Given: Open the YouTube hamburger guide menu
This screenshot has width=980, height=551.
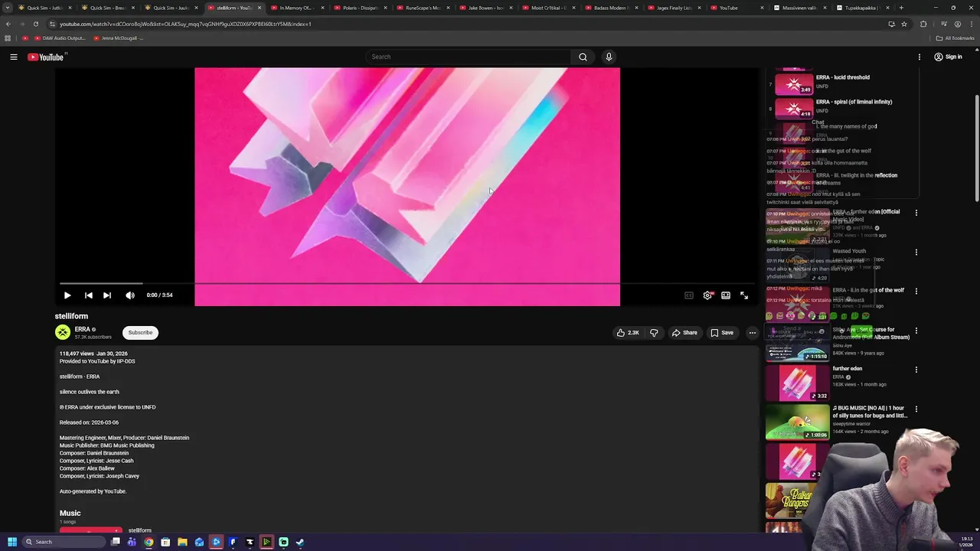Looking at the screenshot, I should [13, 57].
